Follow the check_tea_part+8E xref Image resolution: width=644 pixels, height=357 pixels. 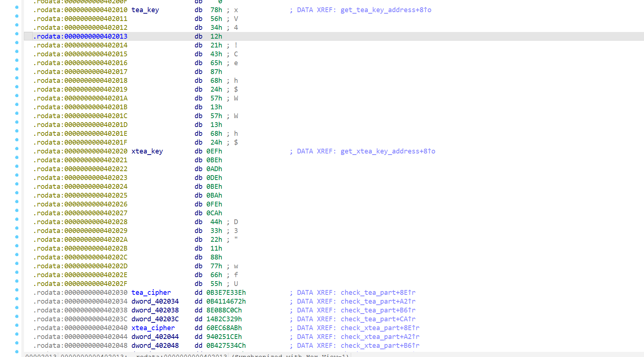(378, 293)
